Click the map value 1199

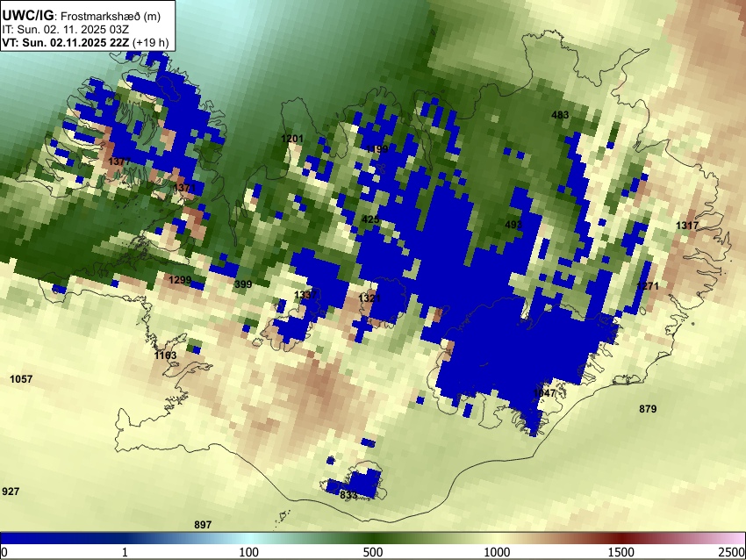coord(377,149)
